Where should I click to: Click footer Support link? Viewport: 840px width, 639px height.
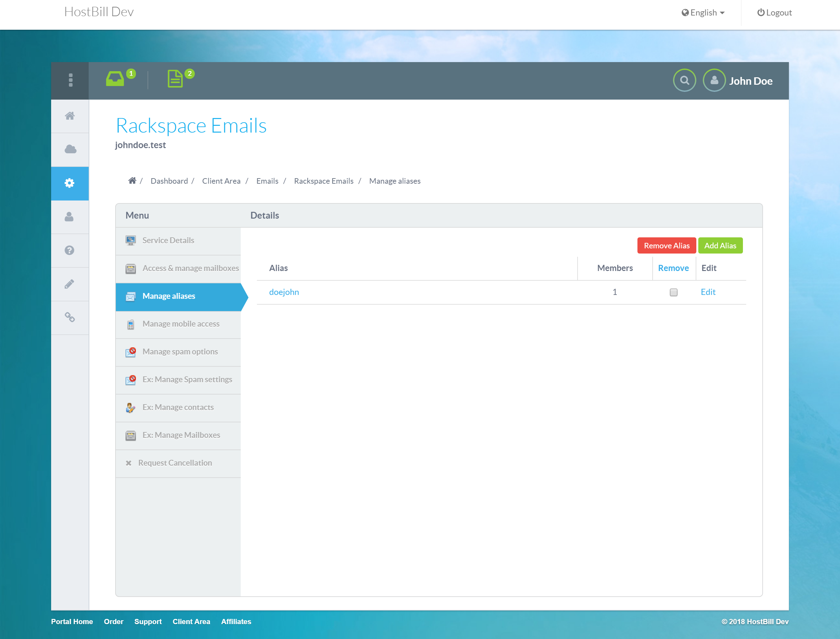(x=148, y=622)
